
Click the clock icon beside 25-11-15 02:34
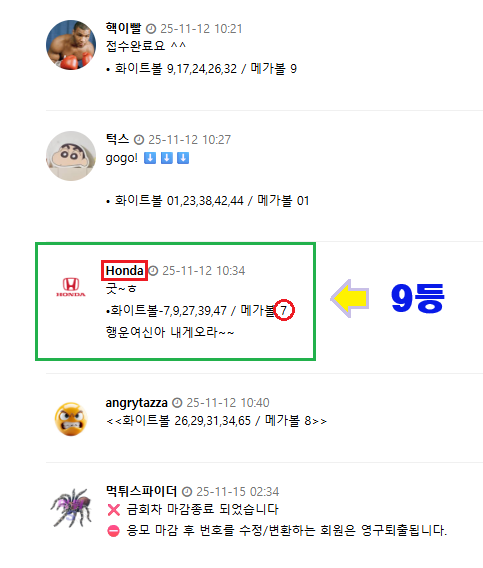click(187, 492)
